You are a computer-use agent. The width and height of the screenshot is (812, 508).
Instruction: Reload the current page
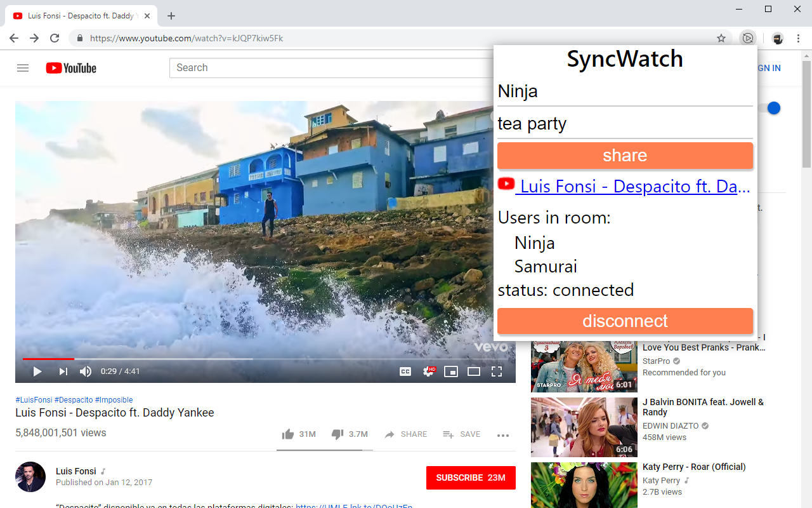click(55, 38)
